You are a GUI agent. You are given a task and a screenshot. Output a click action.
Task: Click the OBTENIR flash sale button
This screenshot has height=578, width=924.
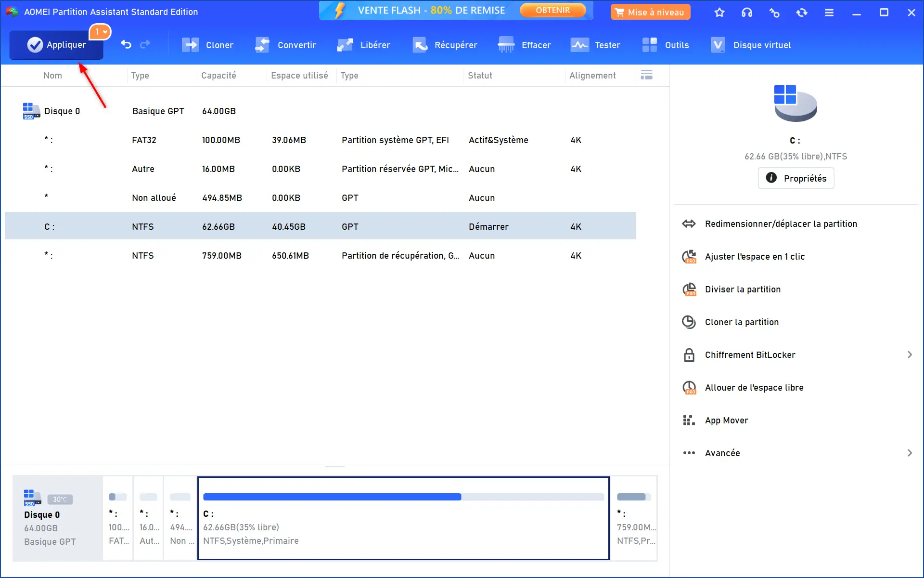pos(552,10)
